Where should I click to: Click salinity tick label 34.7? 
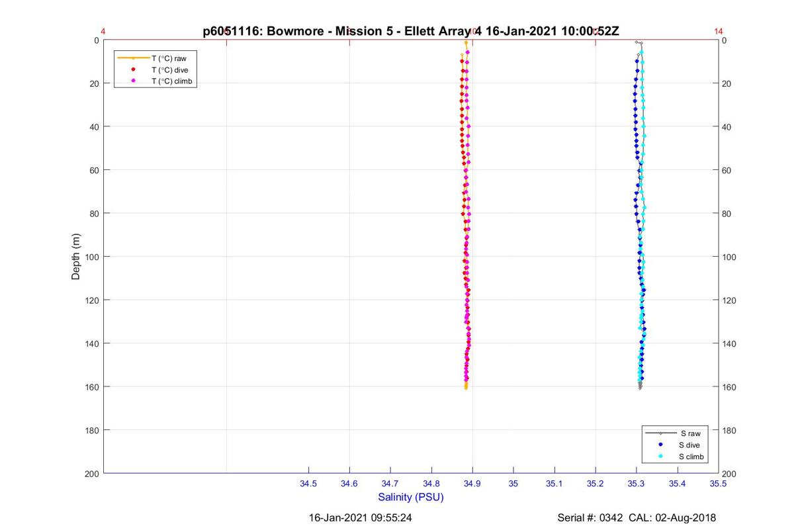click(390, 484)
